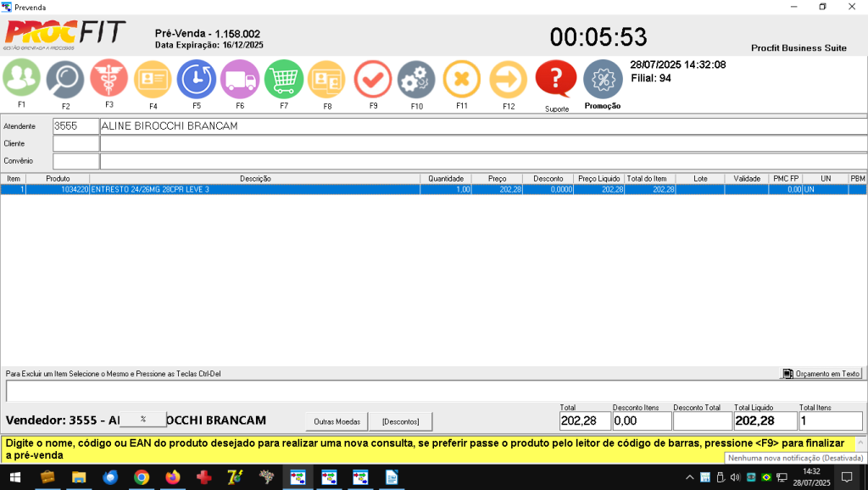Open the Suporte help icon
The width and height of the screenshot is (868, 490).
(x=556, y=79)
